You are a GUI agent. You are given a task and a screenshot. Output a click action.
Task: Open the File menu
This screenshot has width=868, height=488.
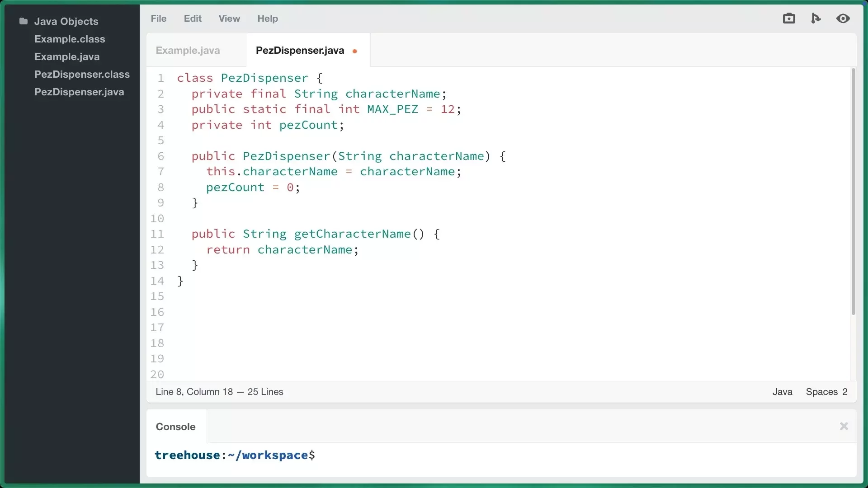(x=158, y=19)
